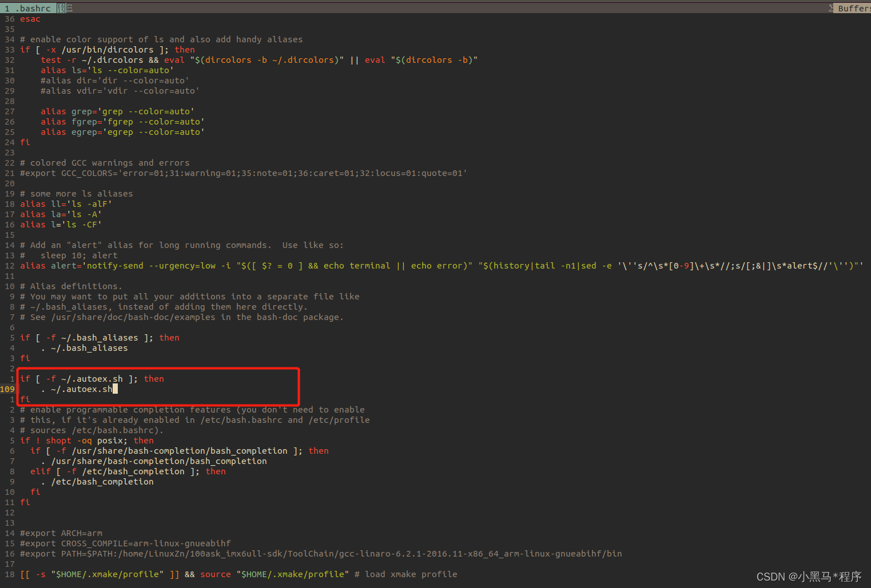The image size is (871, 588).
Task: Click the 'test -r ~/.dircolors' line
Action: 259,60
